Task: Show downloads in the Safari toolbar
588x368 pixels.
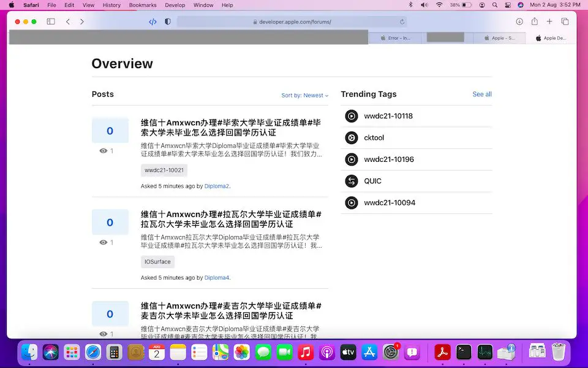Action: click(519, 21)
